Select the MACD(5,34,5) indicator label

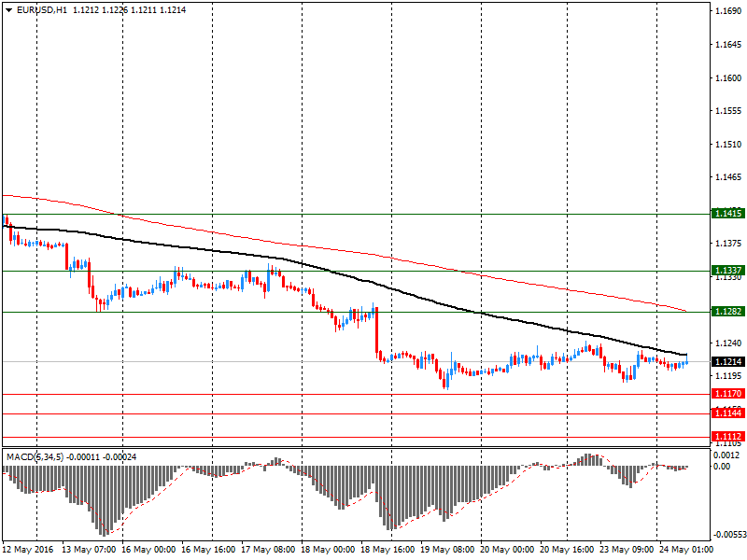click(35, 457)
